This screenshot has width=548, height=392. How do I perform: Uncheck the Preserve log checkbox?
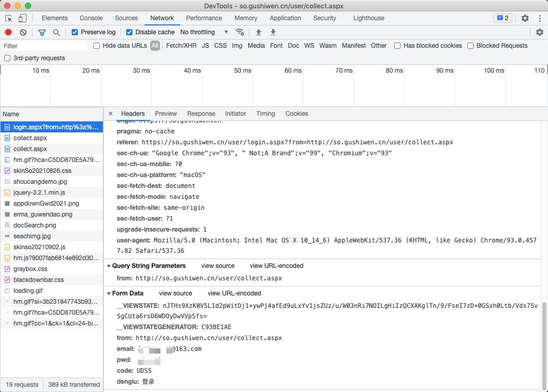click(x=75, y=32)
